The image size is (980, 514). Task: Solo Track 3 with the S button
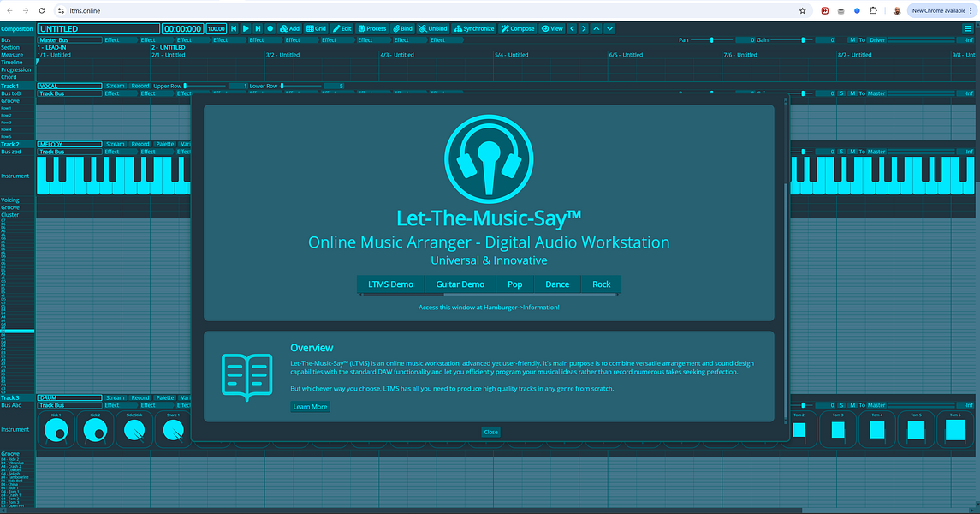(x=842, y=405)
